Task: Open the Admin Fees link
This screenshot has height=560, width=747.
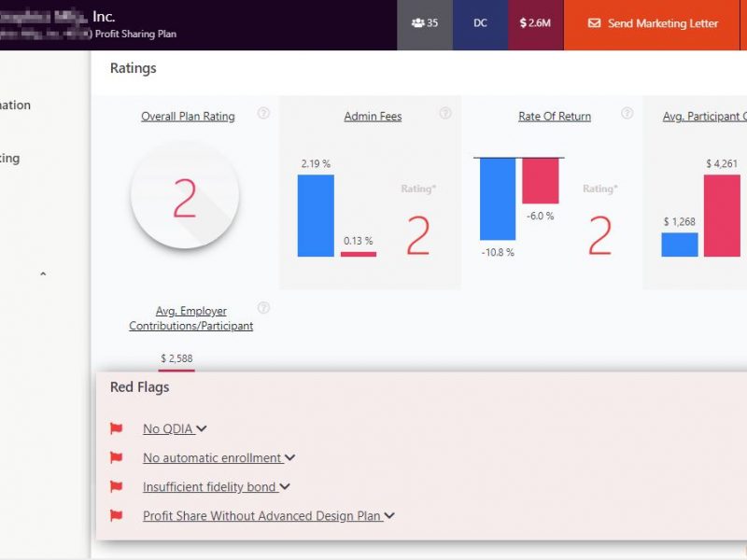Action: pos(373,117)
